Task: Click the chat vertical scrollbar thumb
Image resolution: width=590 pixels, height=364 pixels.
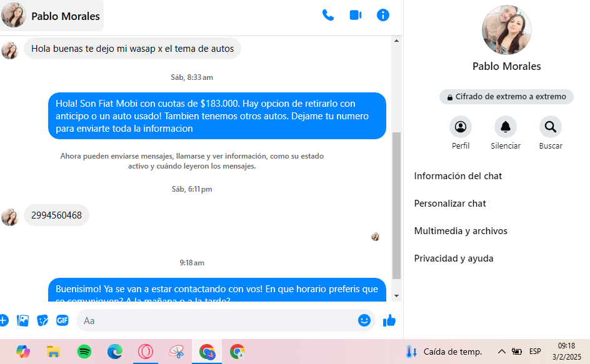Action: click(x=396, y=205)
